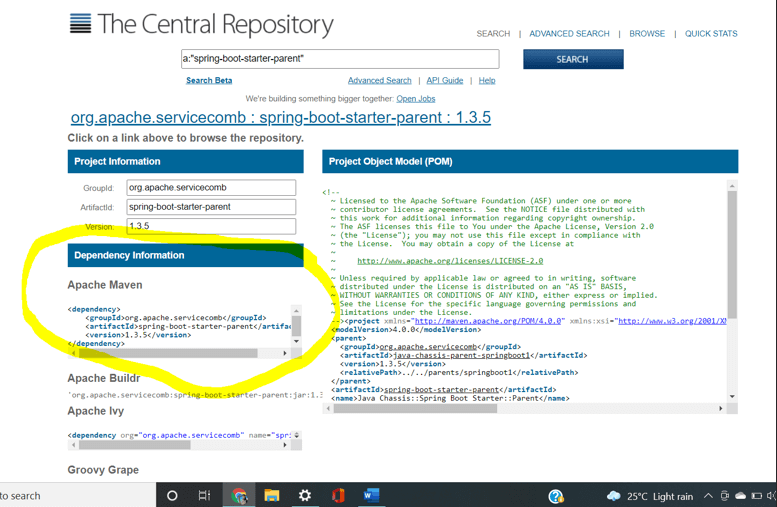777x507 pixels.
Task: Click POM panel vertical scrollbar up arrow
Action: [x=732, y=186]
